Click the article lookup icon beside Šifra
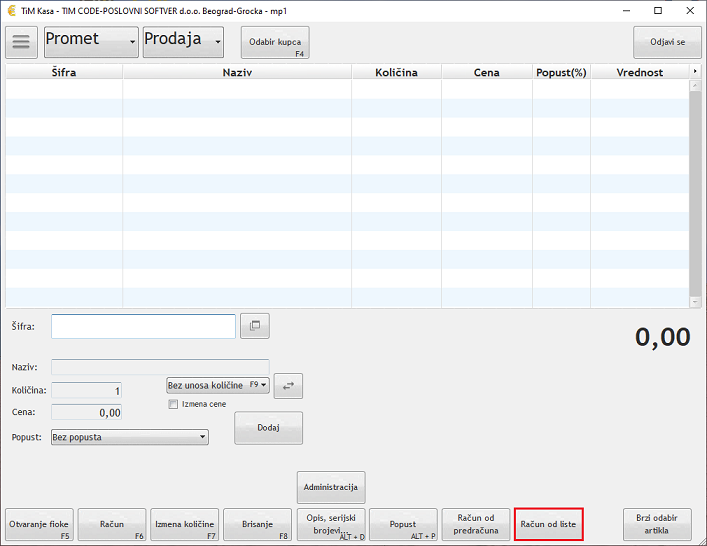Screen dimensions: 707x546 [x=255, y=325]
